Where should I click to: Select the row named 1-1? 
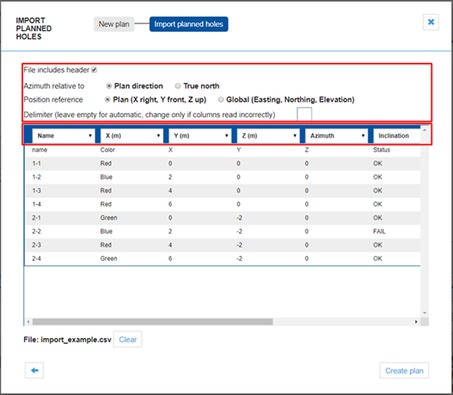pos(223,163)
